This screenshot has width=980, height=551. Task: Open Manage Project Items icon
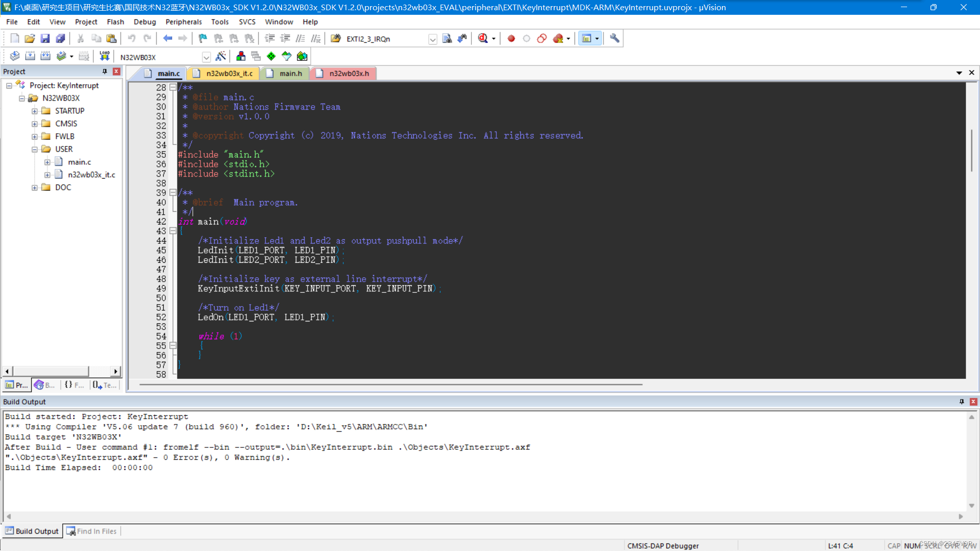pos(241,56)
